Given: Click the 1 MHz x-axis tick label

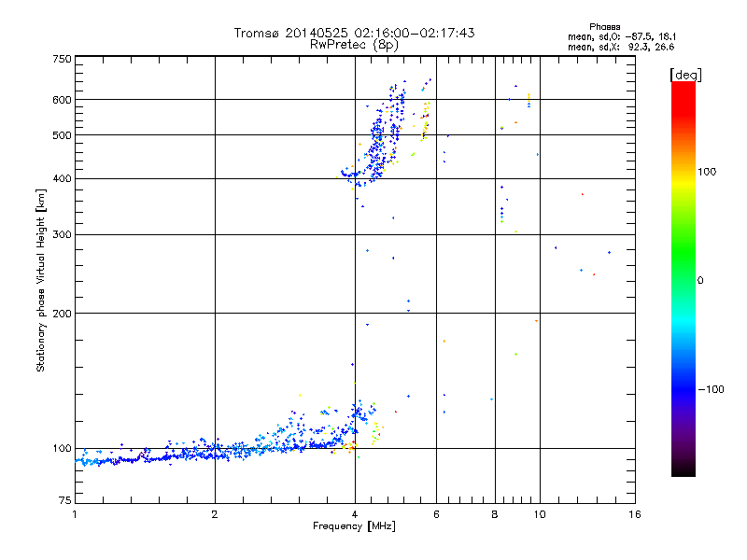Looking at the screenshot, I should click(x=75, y=514).
